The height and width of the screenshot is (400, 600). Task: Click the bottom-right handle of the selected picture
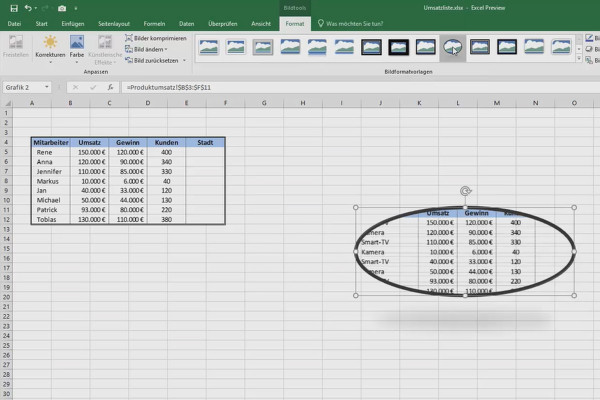[x=574, y=296]
